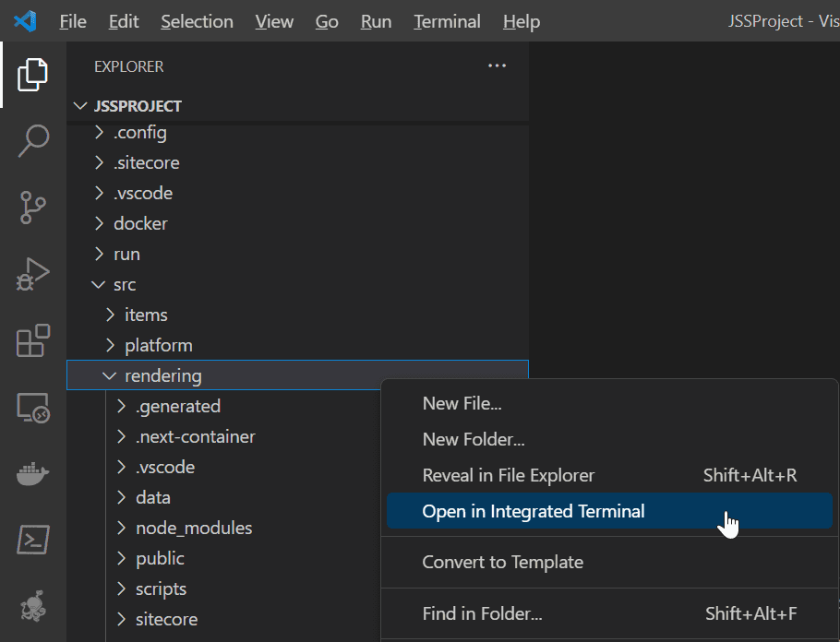The width and height of the screenshot is (840, 642).
Task: Open Source Control view icon
Action: 32,208
